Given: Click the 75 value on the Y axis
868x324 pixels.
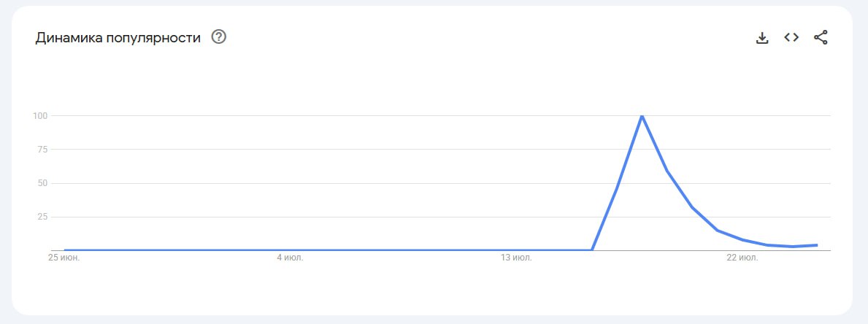Looking at the screenshot, I should pos(42,150).
